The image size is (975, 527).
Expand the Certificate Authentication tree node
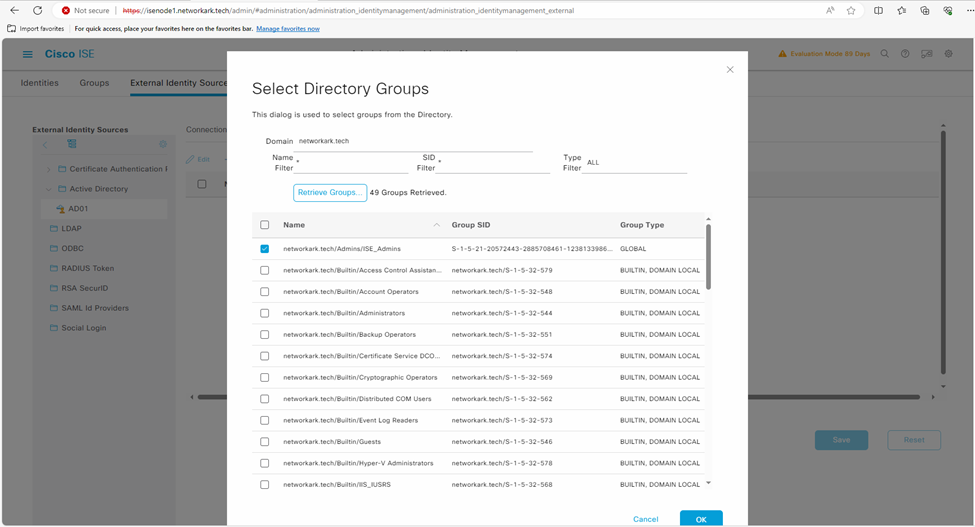[x=49, y=169]
